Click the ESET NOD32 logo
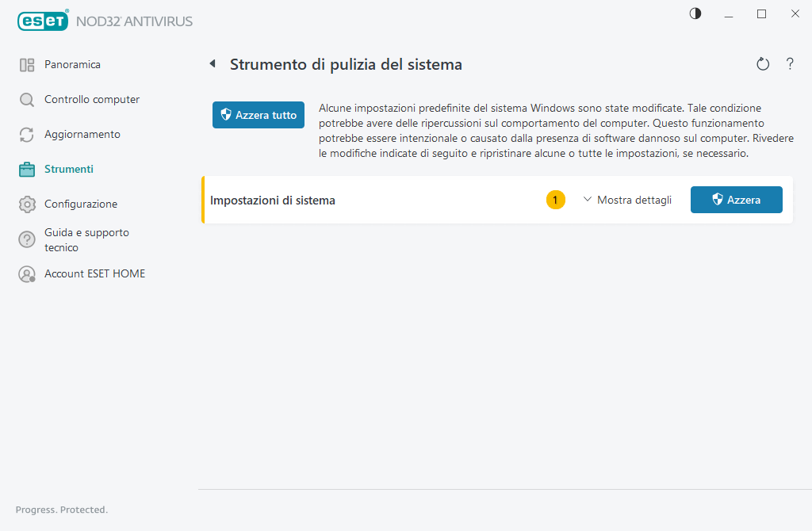812x531 pixels. coord(44,21)
